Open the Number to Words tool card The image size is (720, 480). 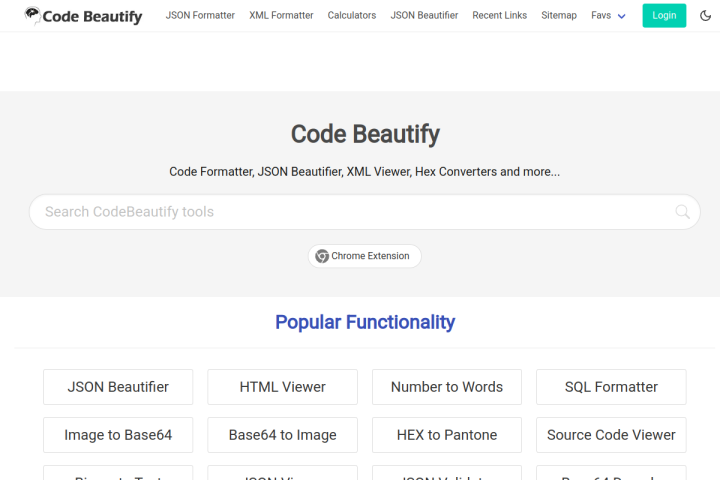(447, 387)
